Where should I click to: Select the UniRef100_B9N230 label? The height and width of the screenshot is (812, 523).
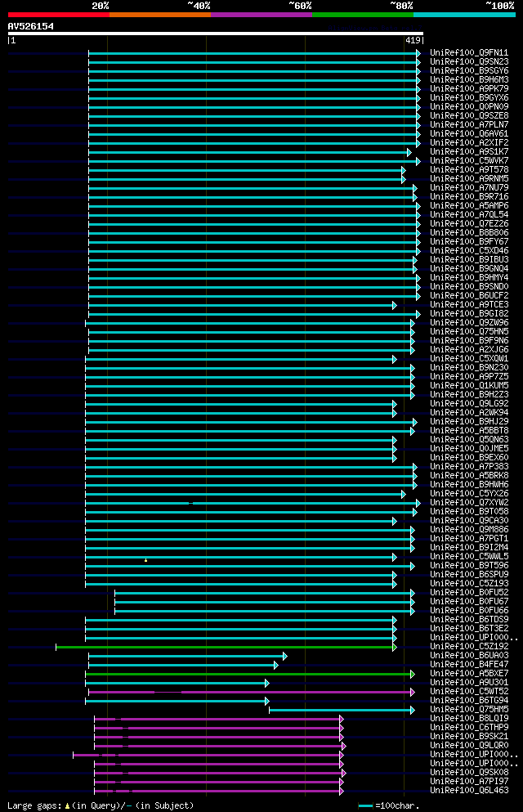point(469,368)
